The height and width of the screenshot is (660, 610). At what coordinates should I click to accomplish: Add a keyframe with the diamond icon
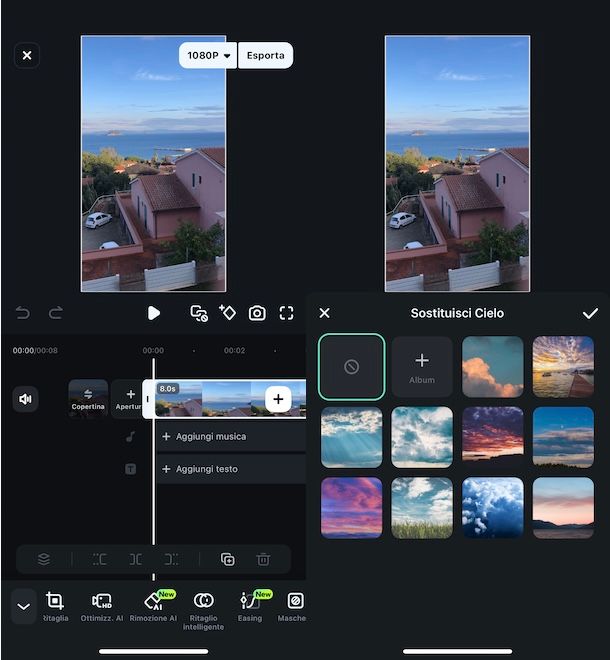(227, 313)
